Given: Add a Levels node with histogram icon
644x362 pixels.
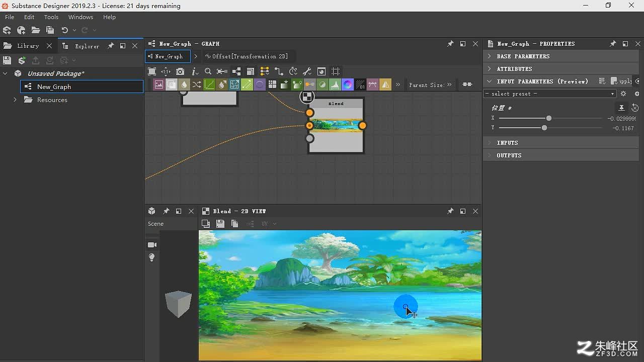Looking at the screenshot, I should point(335,84).
